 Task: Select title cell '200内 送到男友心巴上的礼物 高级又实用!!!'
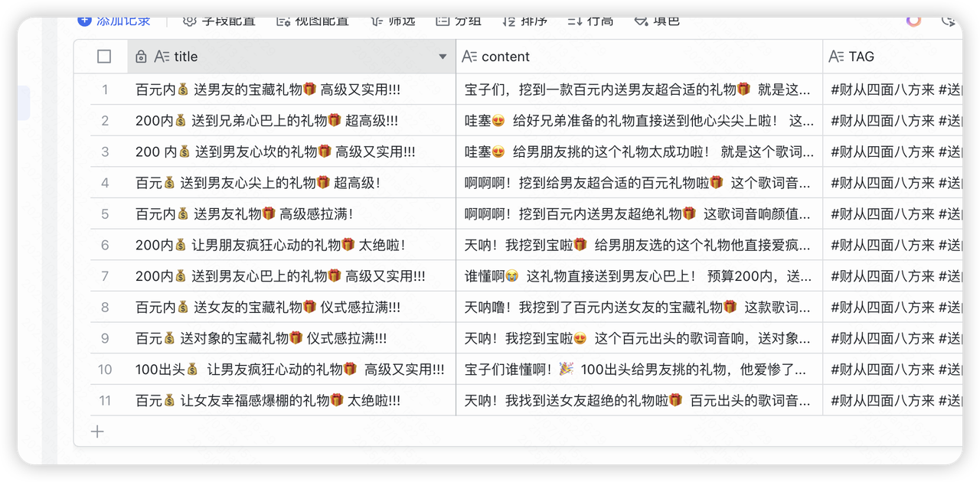[292, 276]
